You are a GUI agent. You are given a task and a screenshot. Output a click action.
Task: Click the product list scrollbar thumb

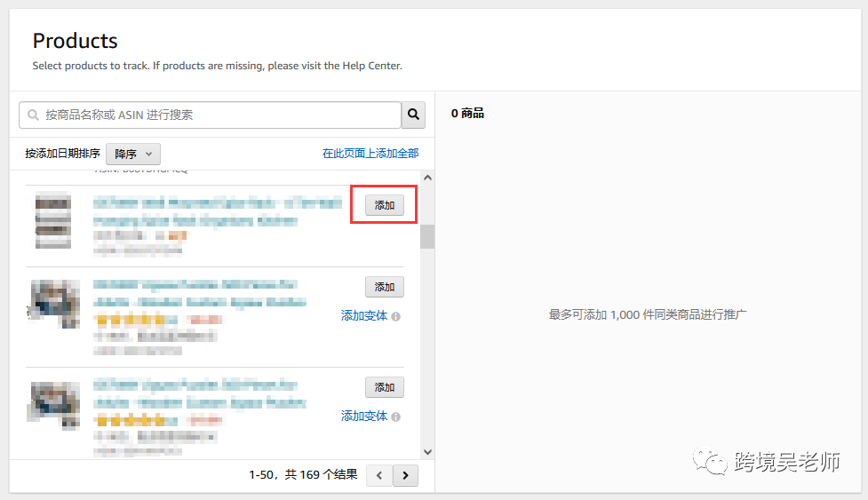tap(427, 236)
